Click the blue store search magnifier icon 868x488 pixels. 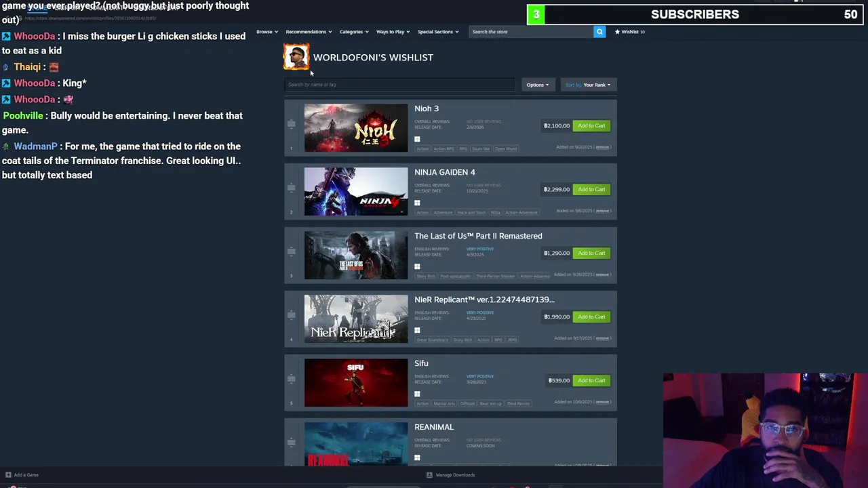click(599, 32)
